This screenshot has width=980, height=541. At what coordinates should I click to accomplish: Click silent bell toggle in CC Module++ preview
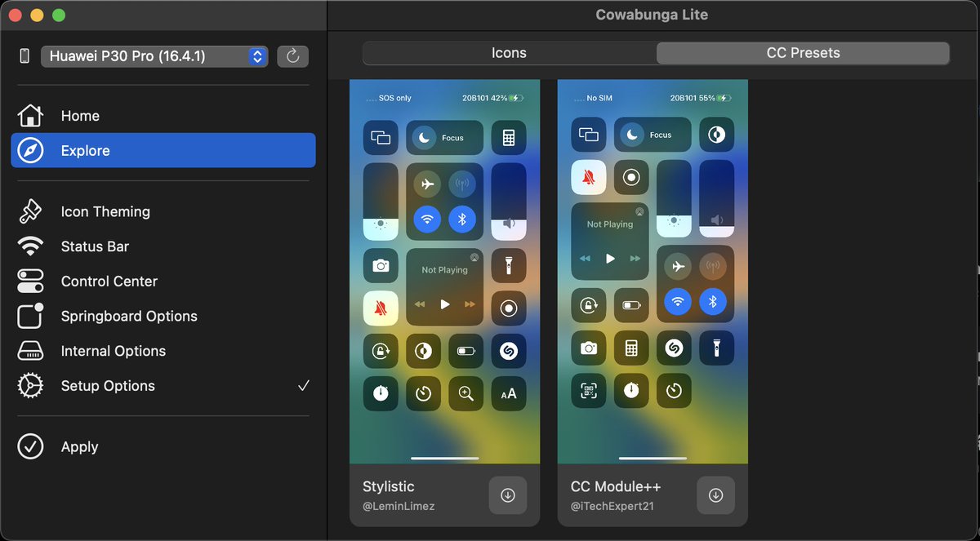tap(589, 177)
